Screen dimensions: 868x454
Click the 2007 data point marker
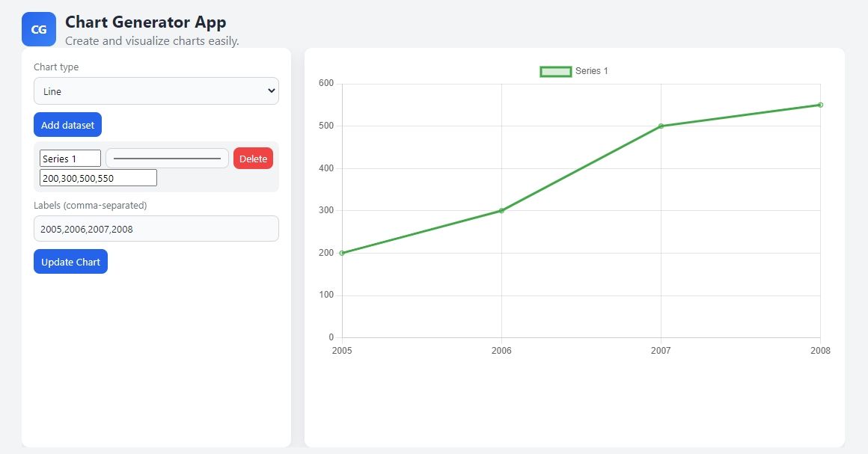[x=661, y=126]
